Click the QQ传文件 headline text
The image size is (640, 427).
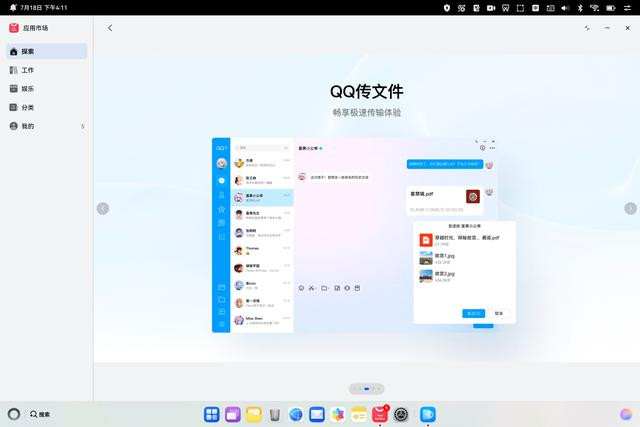[x=367, y=91]
